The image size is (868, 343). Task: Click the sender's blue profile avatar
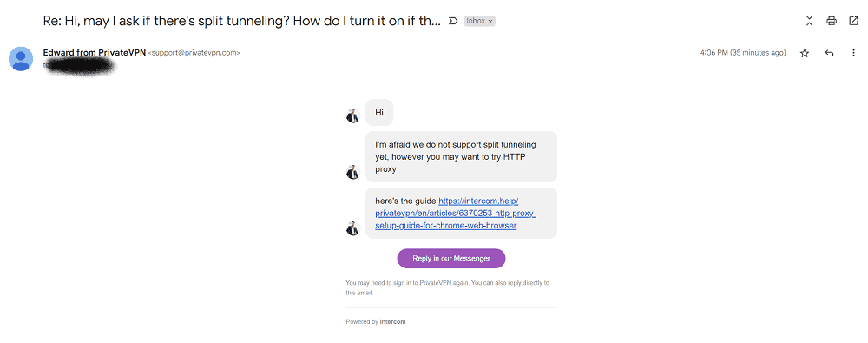(21, 59)
